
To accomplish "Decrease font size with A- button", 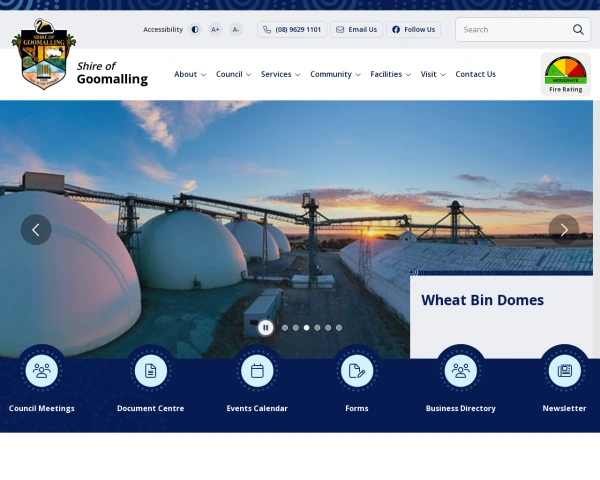I will (236, 29).
